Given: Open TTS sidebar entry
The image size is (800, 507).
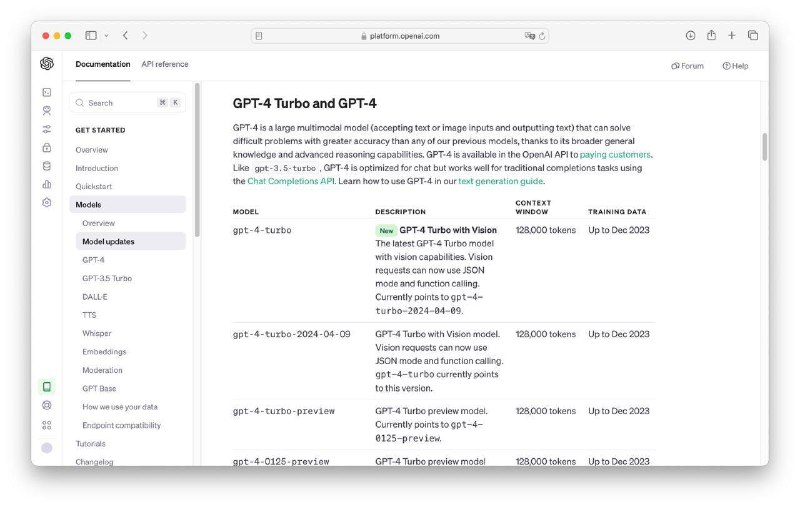Looking at the screenshot, I should pyautogui.click(x=89, y=315).
